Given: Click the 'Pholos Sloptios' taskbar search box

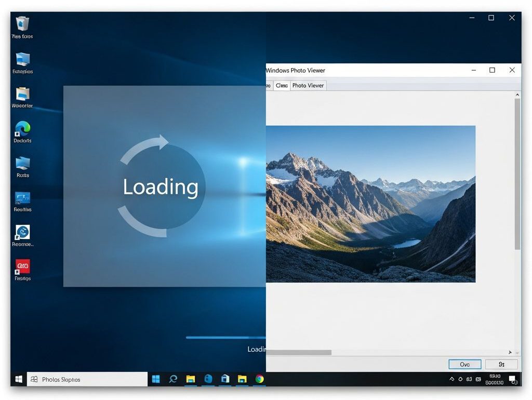Looking at the screenshot, I should point(87,379).
